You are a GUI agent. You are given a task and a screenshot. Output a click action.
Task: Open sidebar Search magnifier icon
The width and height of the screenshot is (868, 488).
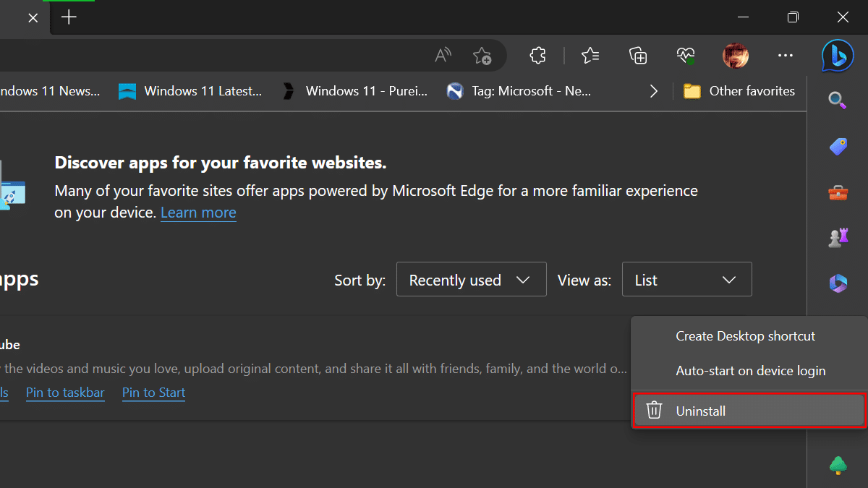coord(838,100)
